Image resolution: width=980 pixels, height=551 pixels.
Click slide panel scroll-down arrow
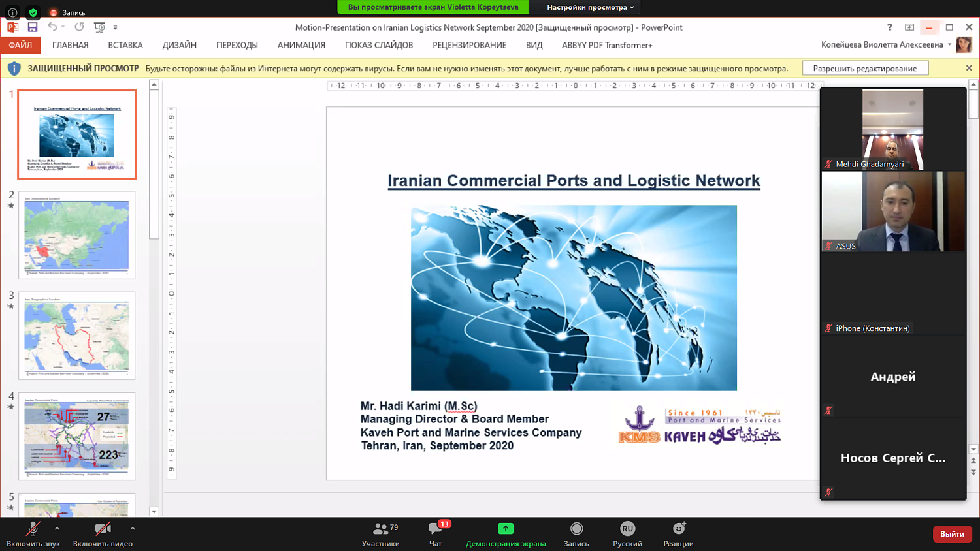[x=154, y=511]
